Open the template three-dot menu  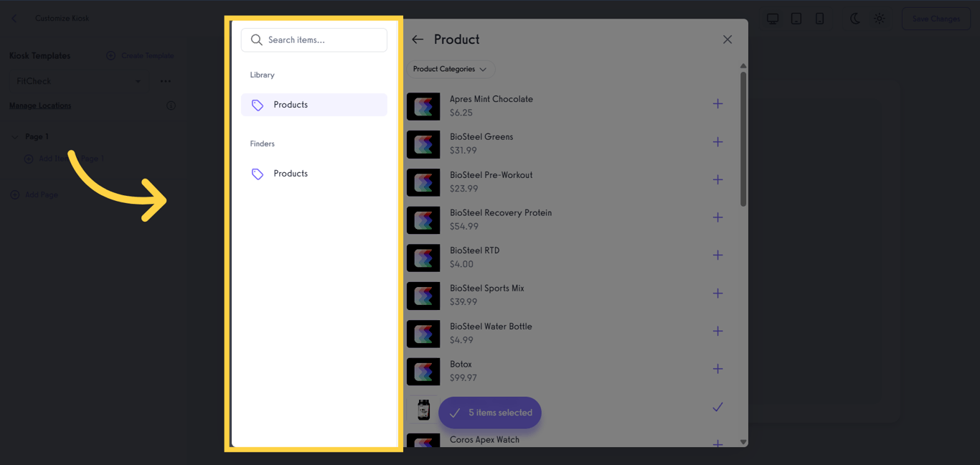tap(166, 81)
